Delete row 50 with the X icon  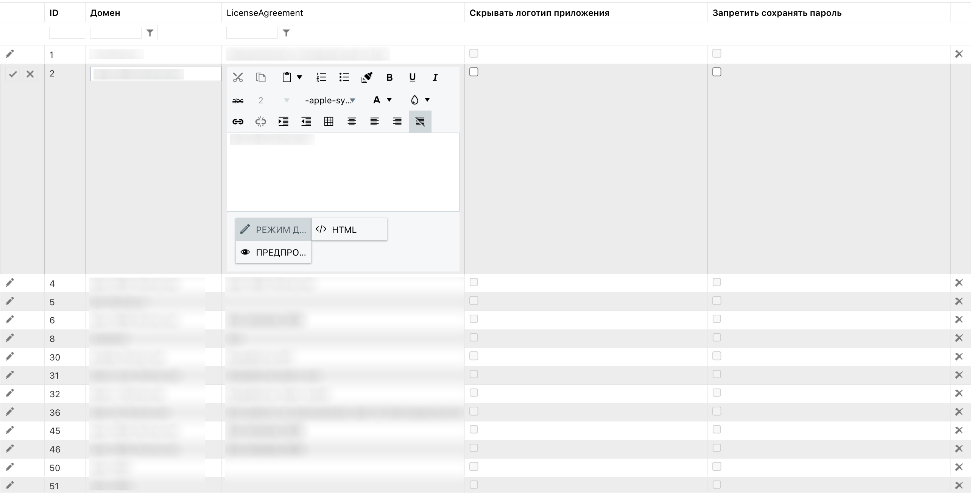coord(960,468)
